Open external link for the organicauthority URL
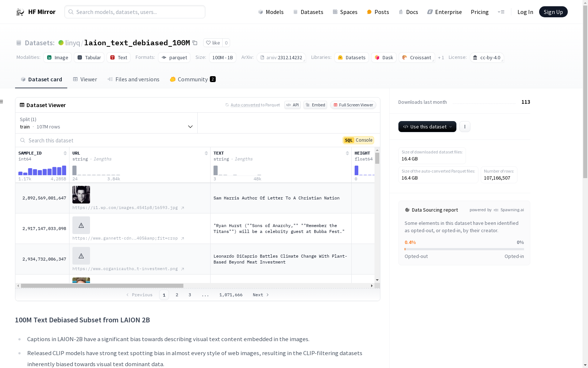588x368 pixels. click(x=183, y=269)
